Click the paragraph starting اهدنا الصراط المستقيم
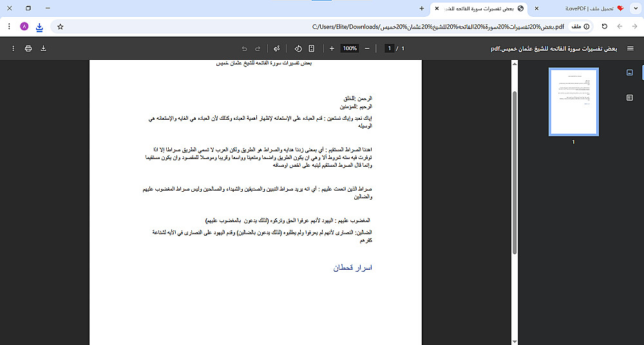 (x=259, y=158)
